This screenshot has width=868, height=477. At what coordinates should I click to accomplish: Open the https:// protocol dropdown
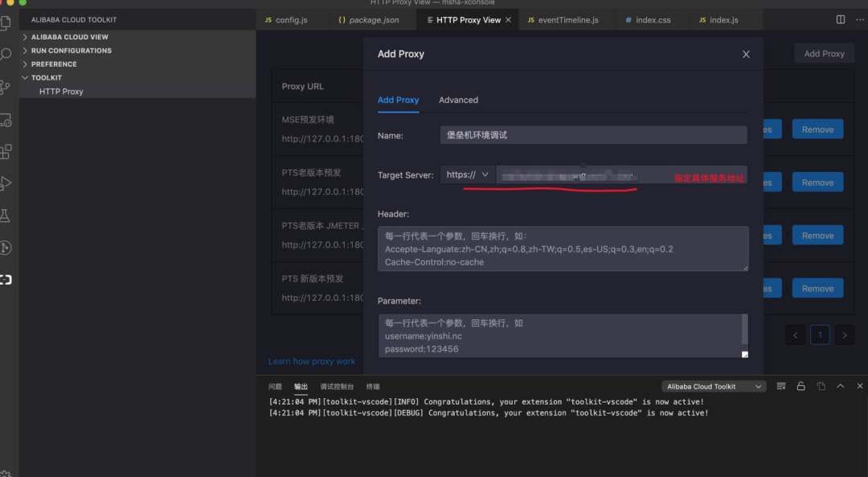pos(468,175)
